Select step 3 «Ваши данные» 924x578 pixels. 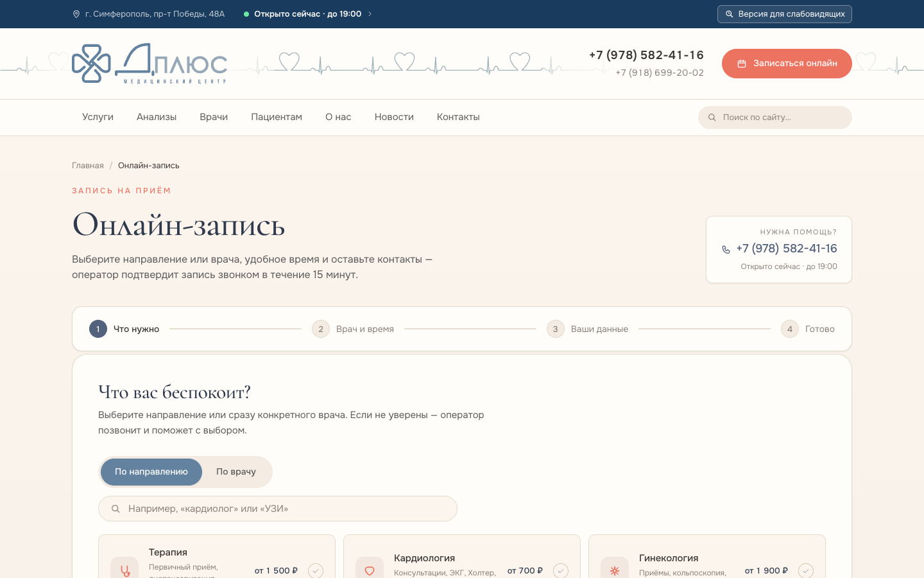[x=587, y=329]
